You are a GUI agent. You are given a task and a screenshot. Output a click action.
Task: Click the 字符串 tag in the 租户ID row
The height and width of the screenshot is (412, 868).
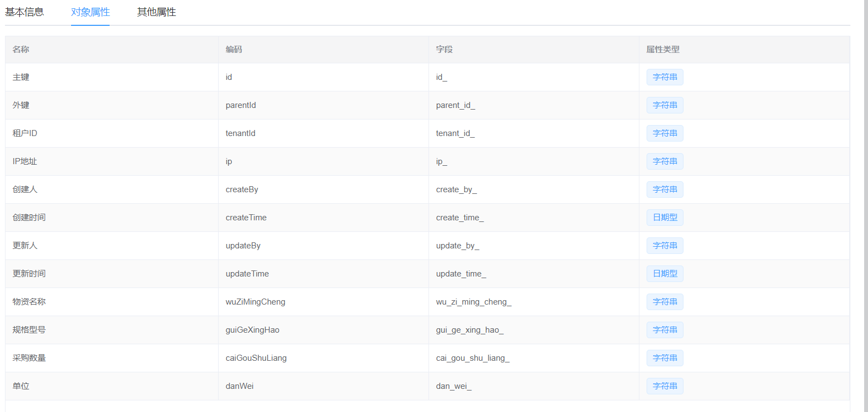click(x=665, y=133)
